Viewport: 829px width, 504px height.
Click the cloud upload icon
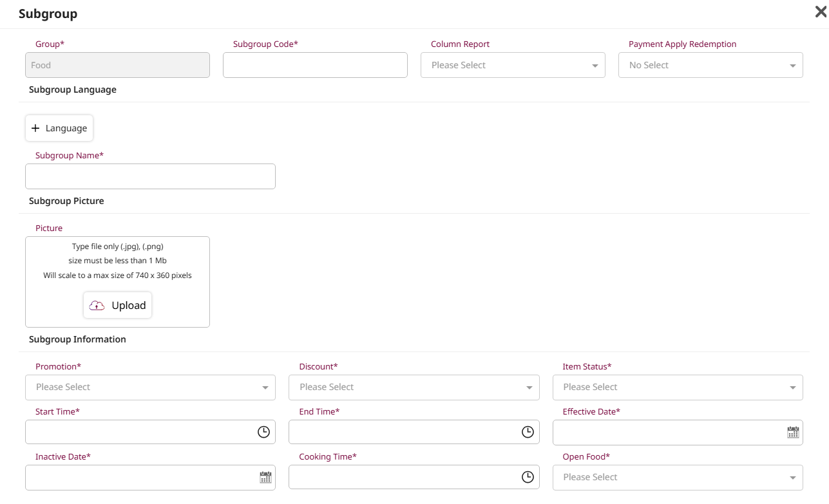(97, 306)
